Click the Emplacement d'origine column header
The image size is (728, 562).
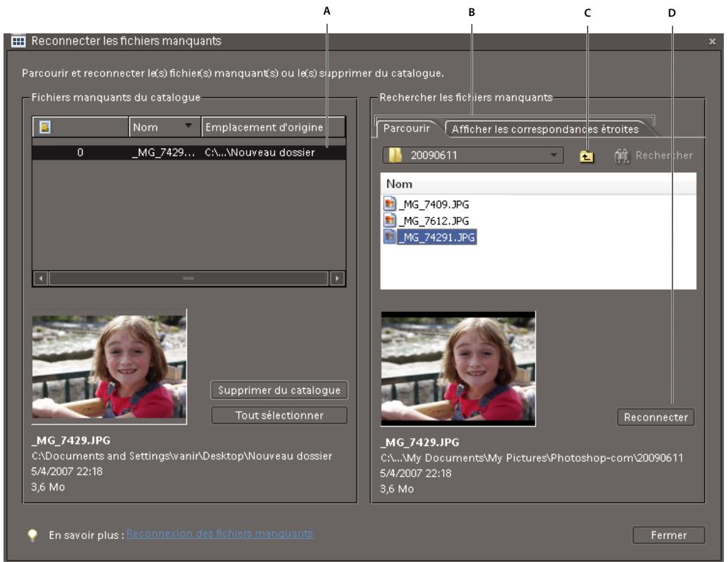pos(274,127)
